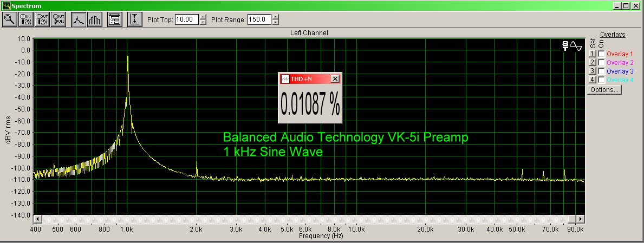Decrease Plot Range value
The image size is (644, 243).
276,22
